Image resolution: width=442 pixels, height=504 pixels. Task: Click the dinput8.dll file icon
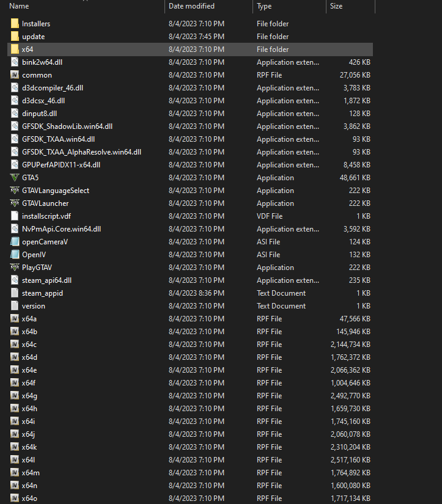[x=15, y=114]
